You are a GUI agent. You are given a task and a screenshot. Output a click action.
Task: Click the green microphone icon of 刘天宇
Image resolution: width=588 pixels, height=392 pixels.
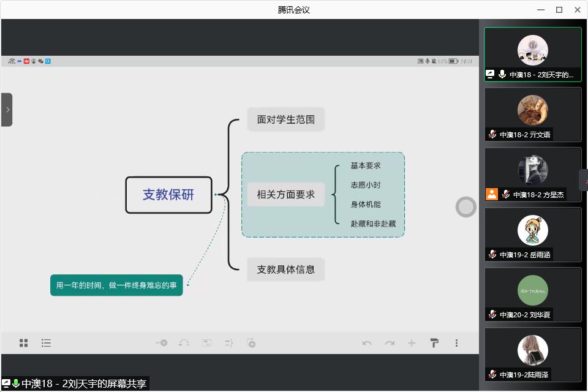pyautogui.click(x=502, y=75)
